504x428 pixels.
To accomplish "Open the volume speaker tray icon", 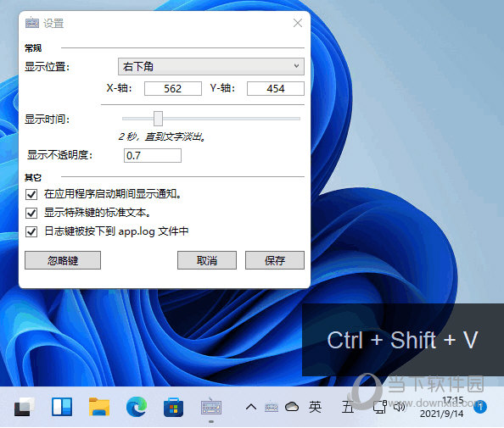I will (x=400, y=407).
